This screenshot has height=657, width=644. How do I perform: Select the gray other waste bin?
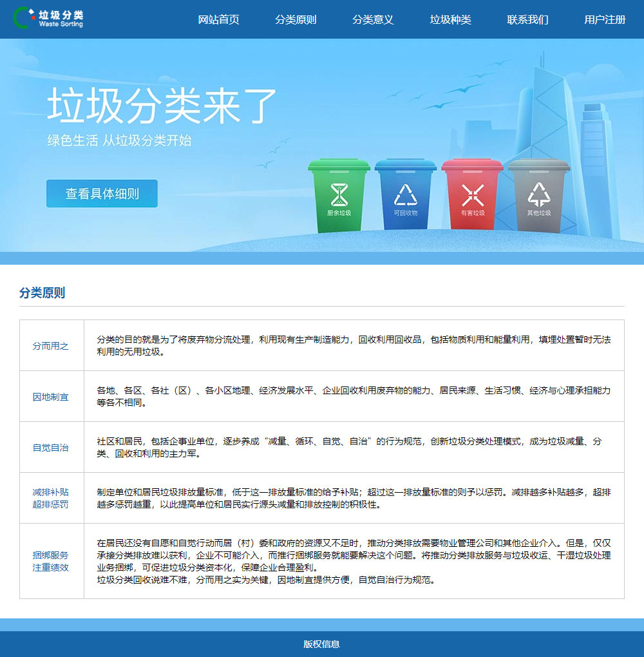click(538, 195)
